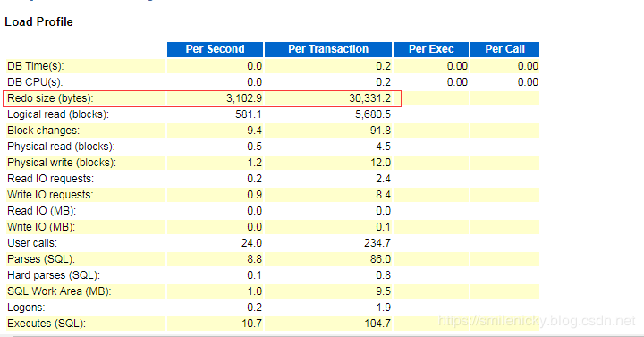The height and width of the screenshot is (337, 644).
Task: Click the 234.7 user calls value
Action: coord(377,243)
